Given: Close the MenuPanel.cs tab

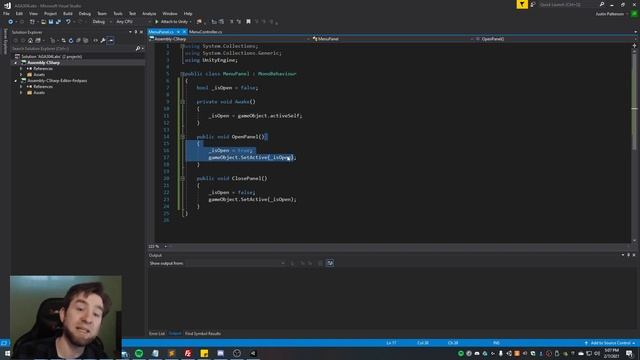Looking at the screenshot, I should 184,32.
